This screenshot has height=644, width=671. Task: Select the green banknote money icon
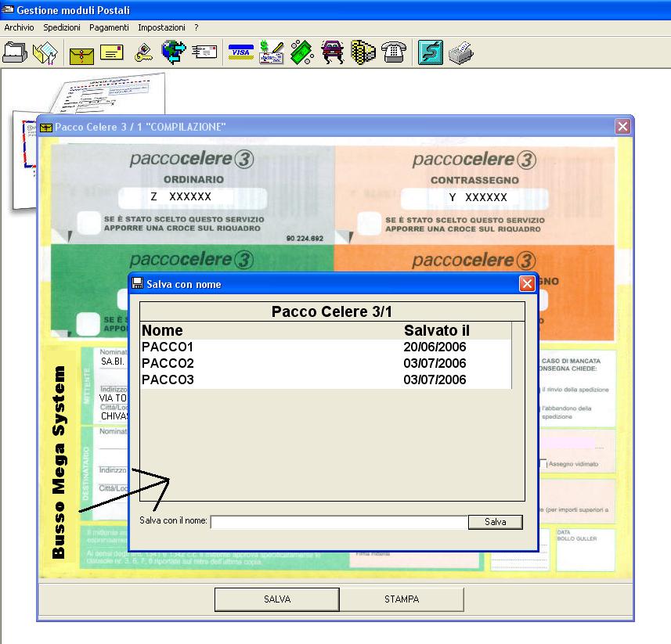(x=301, y=52)
